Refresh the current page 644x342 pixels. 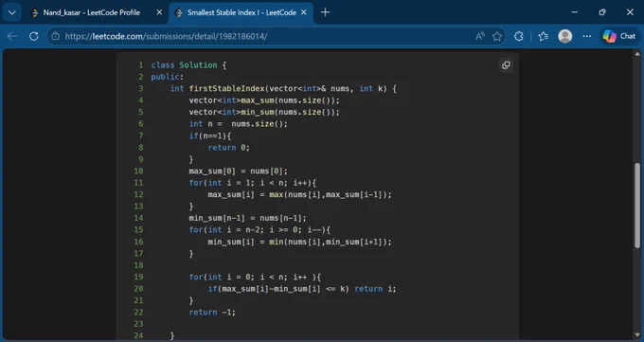[34, 36]
